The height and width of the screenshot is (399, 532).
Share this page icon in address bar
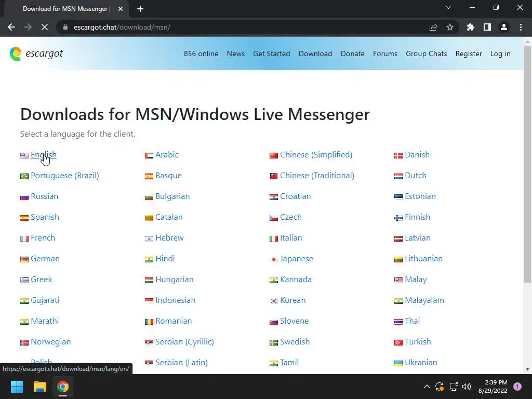tap(433, 27)
